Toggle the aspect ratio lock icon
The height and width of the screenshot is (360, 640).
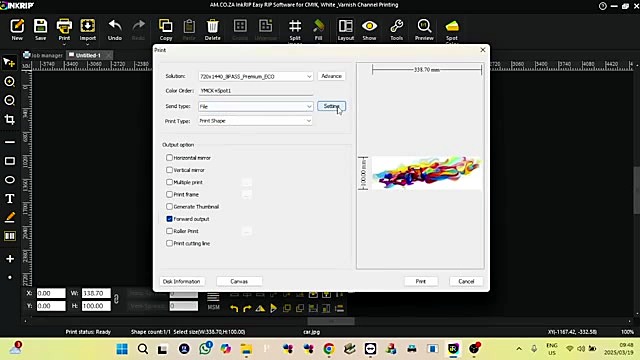pos(116,299)
